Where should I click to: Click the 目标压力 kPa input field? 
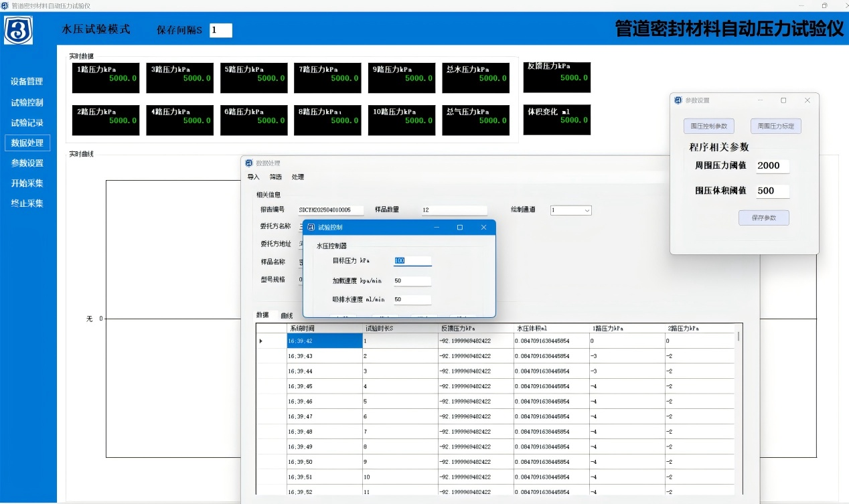[412, 261]
